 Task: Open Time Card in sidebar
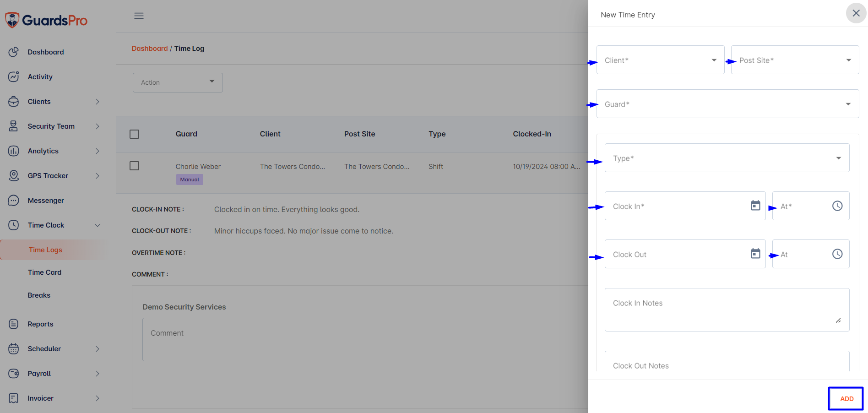tap(44, 272)
